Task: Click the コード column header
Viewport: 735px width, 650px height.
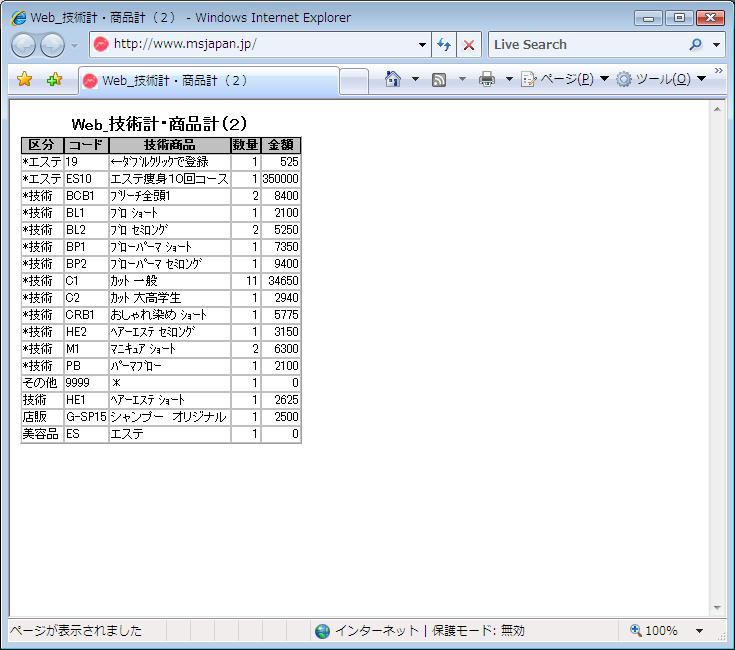Action: [86, 145]
